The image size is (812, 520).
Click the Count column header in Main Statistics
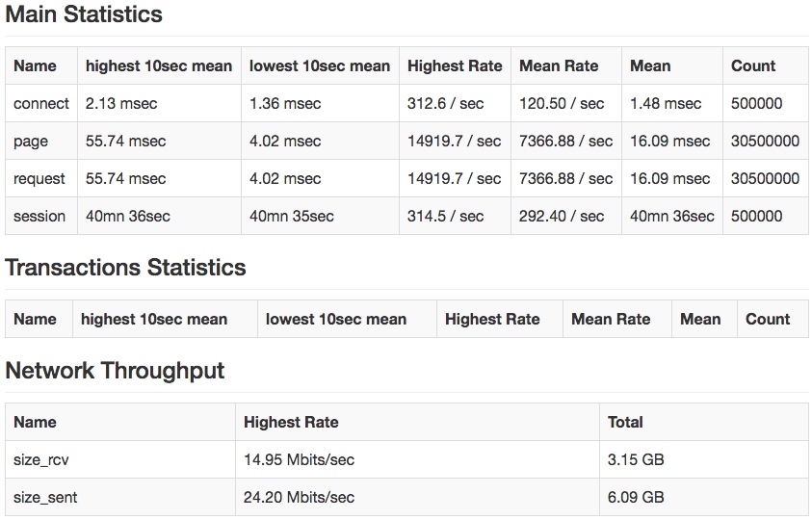point(765,65)
